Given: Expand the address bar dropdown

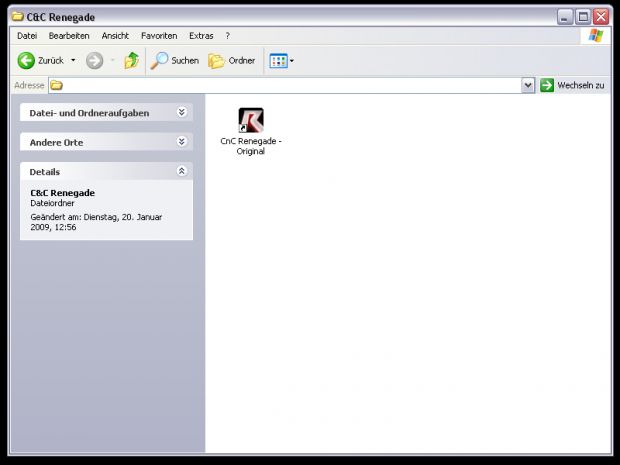Looking at the screenshot, I should 528,85.
